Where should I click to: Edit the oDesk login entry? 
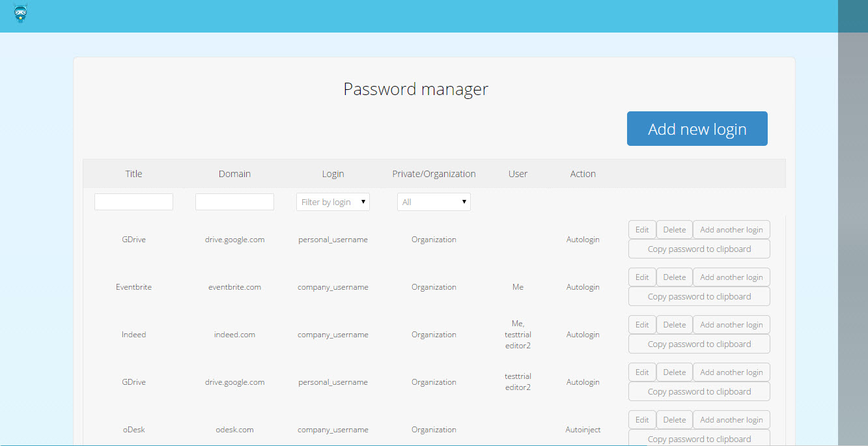pyautogui.click(x=642, y=420)
